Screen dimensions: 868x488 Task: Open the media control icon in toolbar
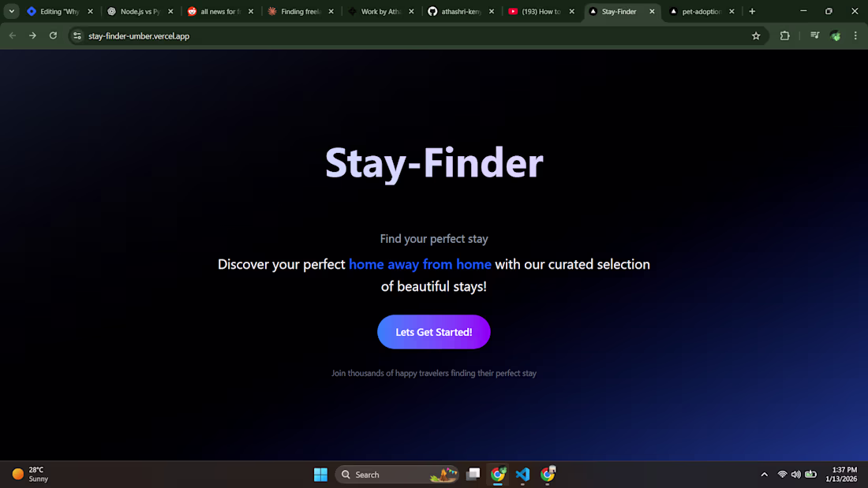pos(814,36)
